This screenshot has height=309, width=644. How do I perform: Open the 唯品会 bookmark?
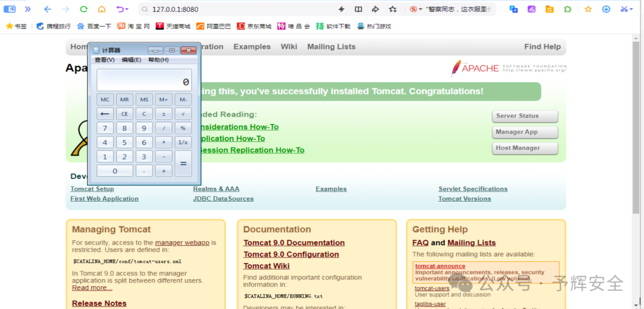click(x=293, y=26)
